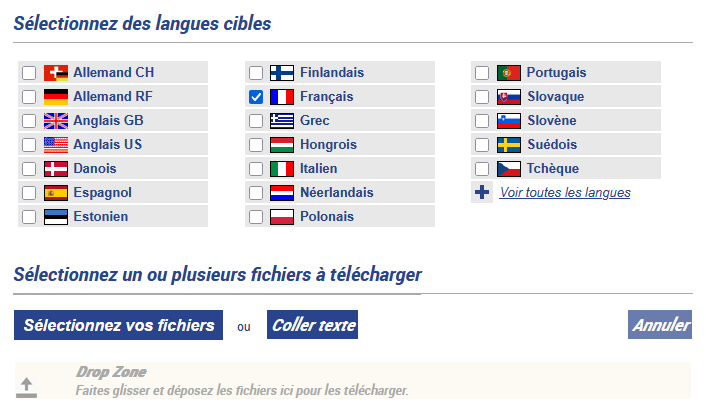Image resolution: width=706 pixels, height=411 pixels.
Task: Select the Allemand RF checkbox
Action: tap(29, 97)
